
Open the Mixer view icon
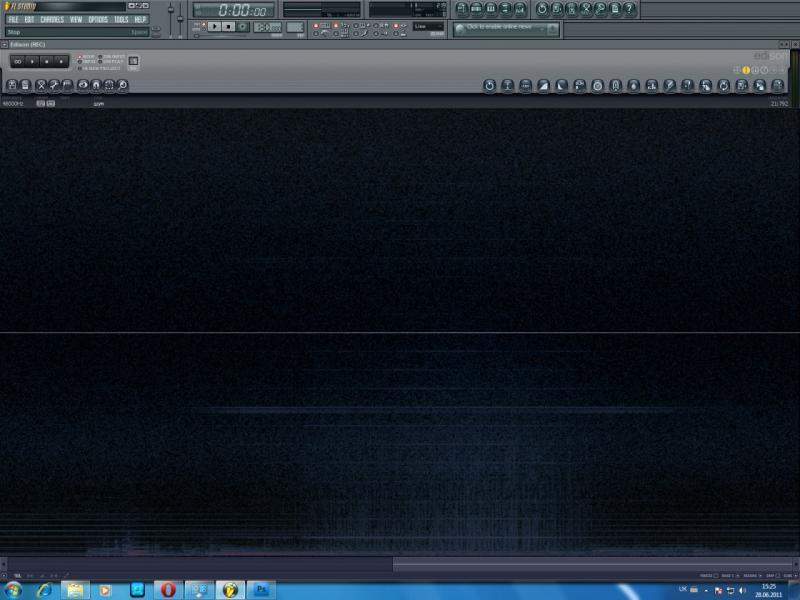(520, 9)
